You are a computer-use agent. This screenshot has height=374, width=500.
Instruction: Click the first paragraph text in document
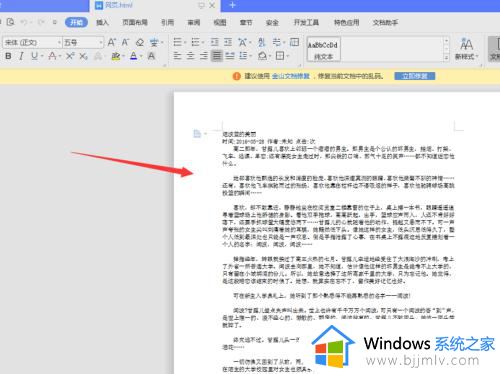tap(338, 156)
